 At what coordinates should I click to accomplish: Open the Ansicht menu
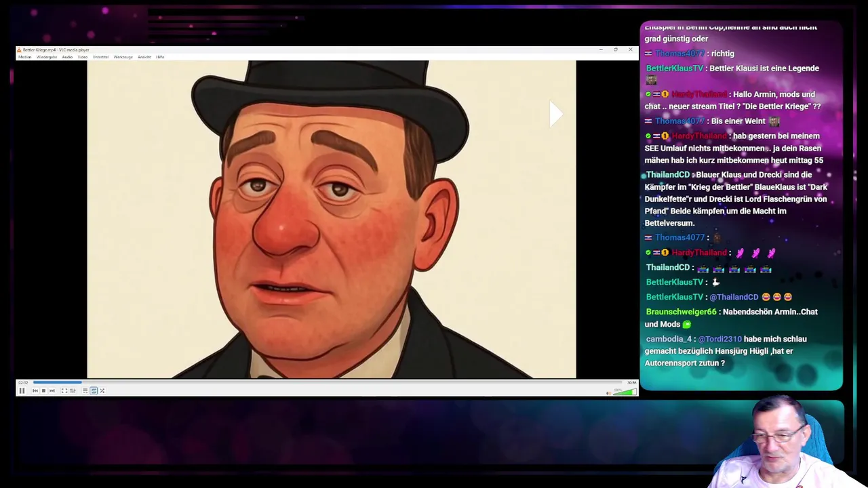pyautogui.click(x=144, y=57)
